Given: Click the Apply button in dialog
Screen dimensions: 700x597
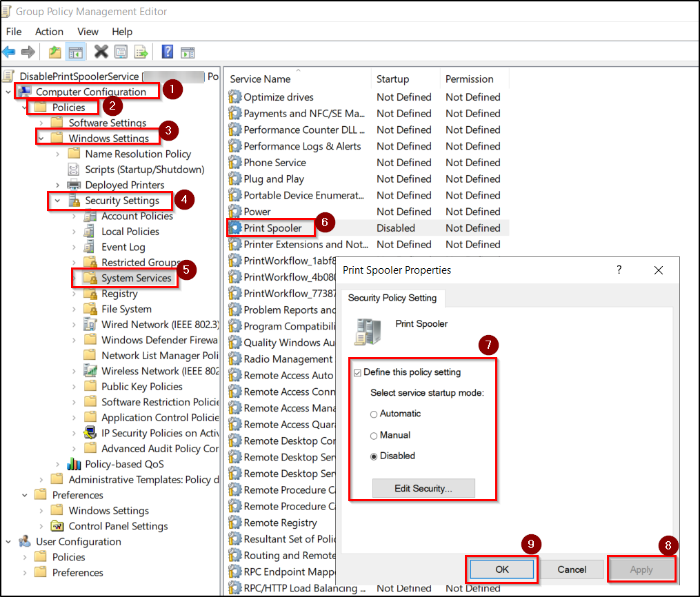Looking at the screenshot, I should tap(641, 569).
